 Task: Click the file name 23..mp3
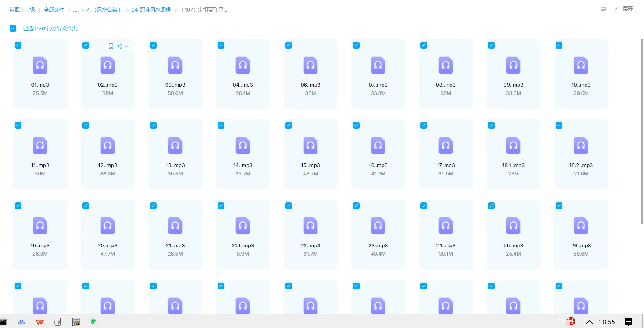coord(378,246)
